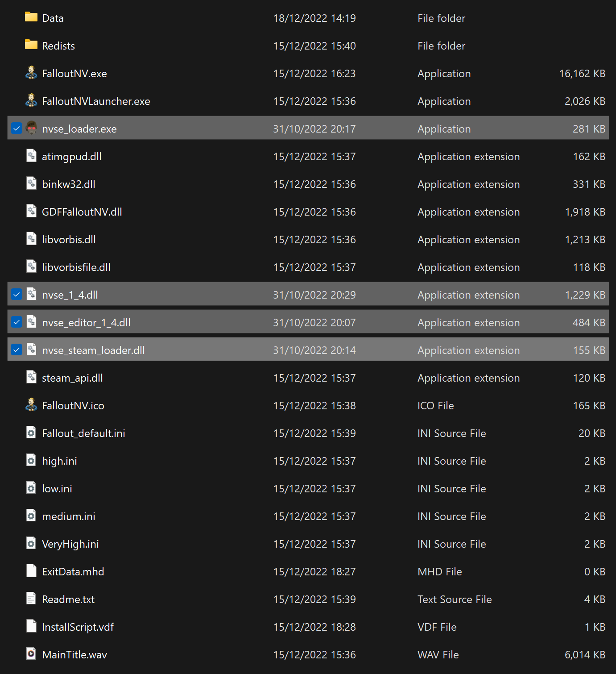Click the WAV File type label
This screenshot has height=674, width=616.
[438, 655]
